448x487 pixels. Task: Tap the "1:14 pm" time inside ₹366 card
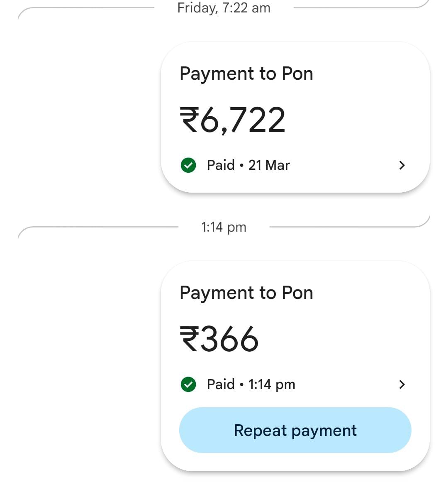coord(272,384)
